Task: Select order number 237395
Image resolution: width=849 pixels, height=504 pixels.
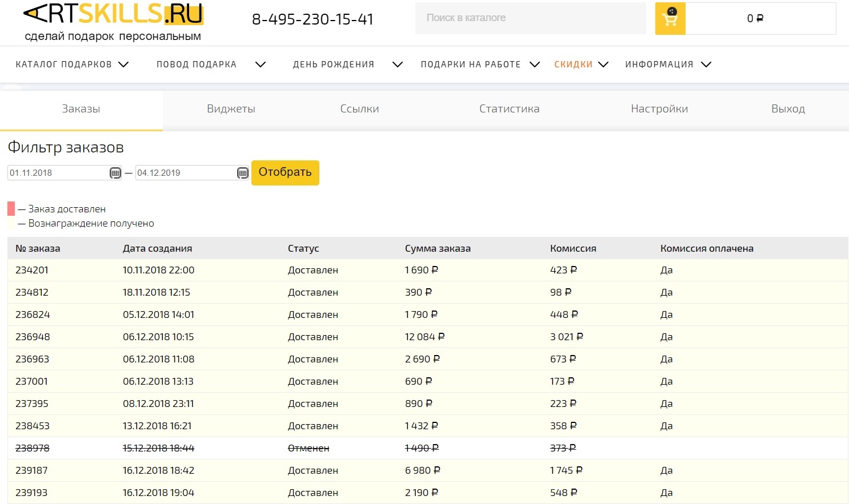Action: coord(32,404)
